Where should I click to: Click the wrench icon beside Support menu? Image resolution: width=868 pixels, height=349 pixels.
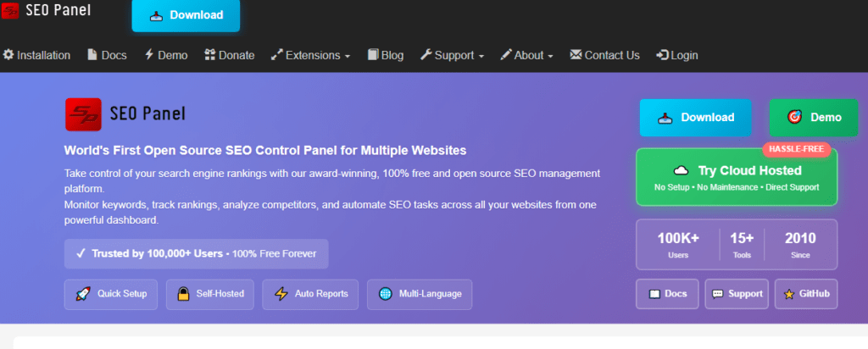coord(426,55)
